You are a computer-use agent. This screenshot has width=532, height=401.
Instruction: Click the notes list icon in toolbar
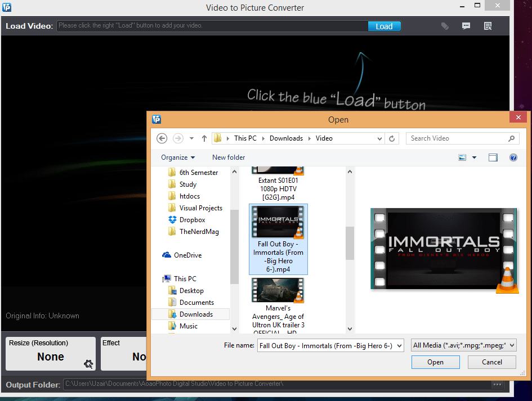click(x=488, y=26)
